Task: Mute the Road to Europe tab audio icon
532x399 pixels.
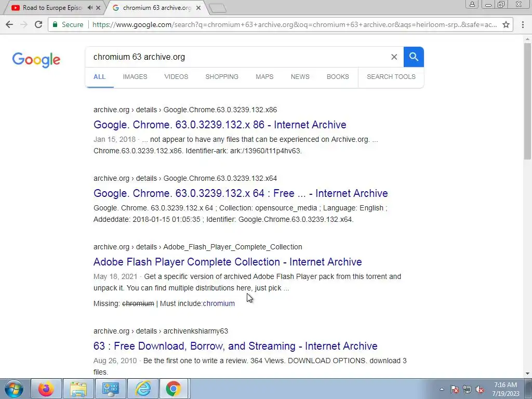Action: [x=90, y=7]
